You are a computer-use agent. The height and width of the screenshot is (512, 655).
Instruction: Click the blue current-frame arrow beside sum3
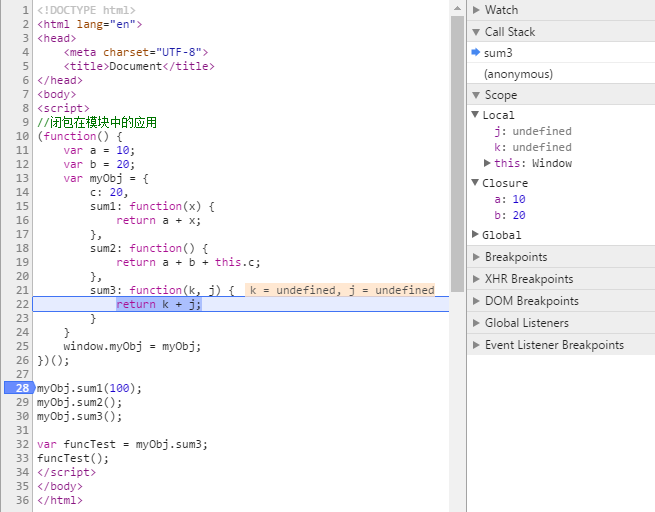tap(476, 52)
